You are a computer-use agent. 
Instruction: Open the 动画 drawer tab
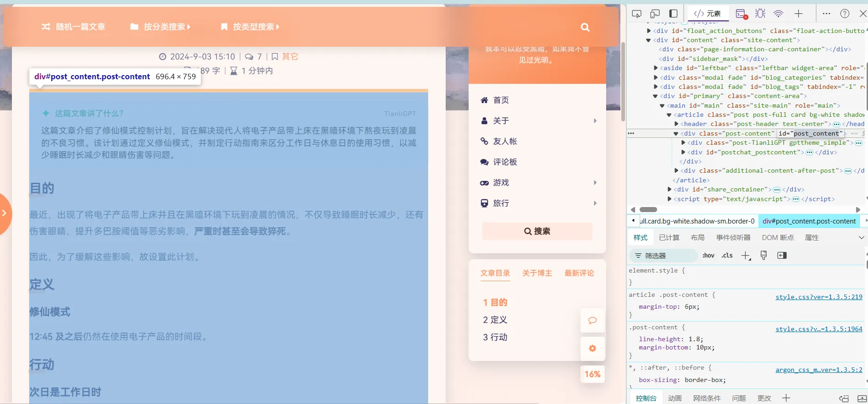tap(674, 398)
